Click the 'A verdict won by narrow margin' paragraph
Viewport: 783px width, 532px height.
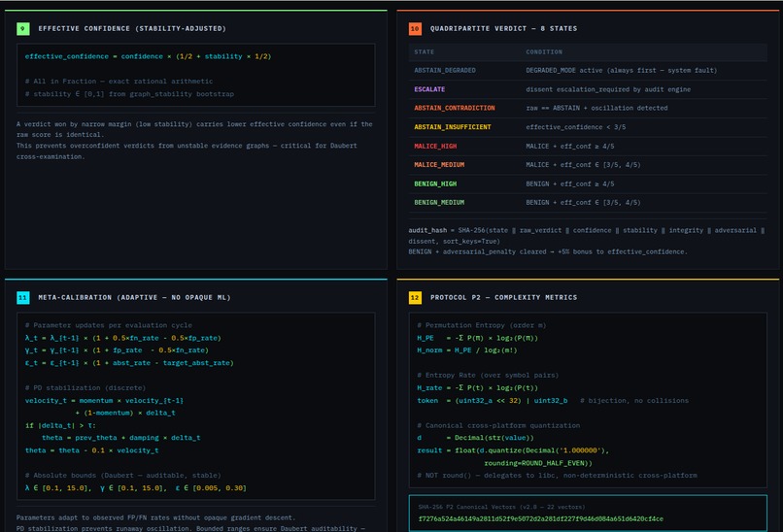tap(194, 129)
